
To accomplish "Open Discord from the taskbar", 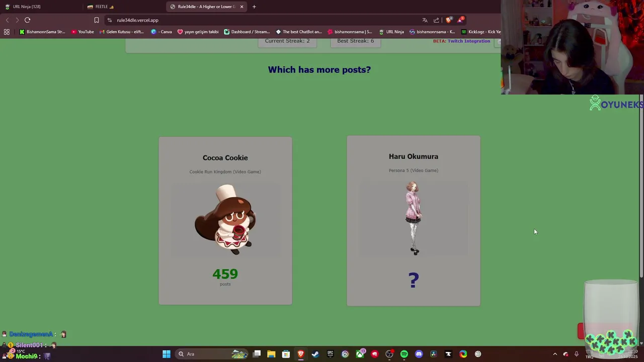I will (419, 354).
